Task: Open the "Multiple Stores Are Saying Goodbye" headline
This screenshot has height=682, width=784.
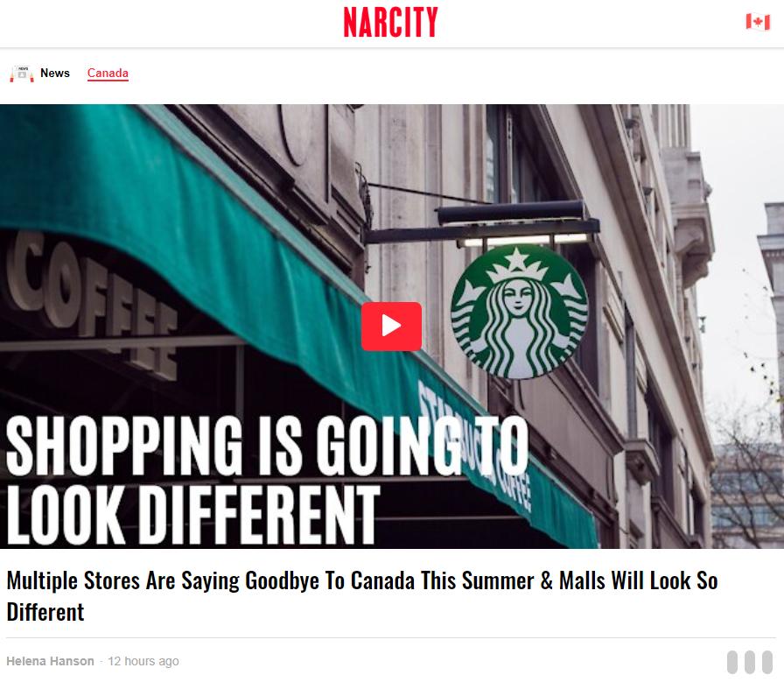Action: pos(362,596)
